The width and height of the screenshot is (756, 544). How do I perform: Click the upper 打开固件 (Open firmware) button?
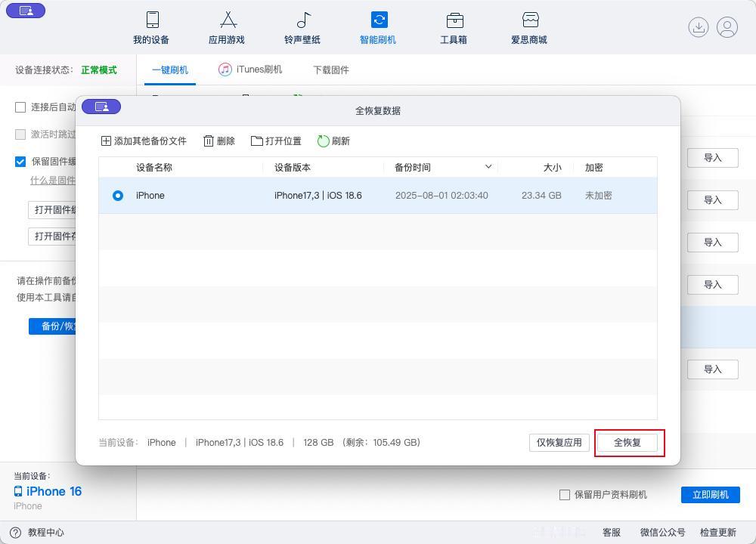(52, 209)
